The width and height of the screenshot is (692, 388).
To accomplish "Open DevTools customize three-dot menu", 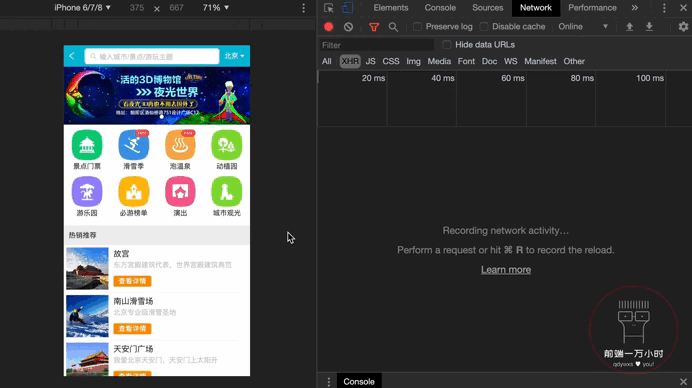I will click(664, 8).
